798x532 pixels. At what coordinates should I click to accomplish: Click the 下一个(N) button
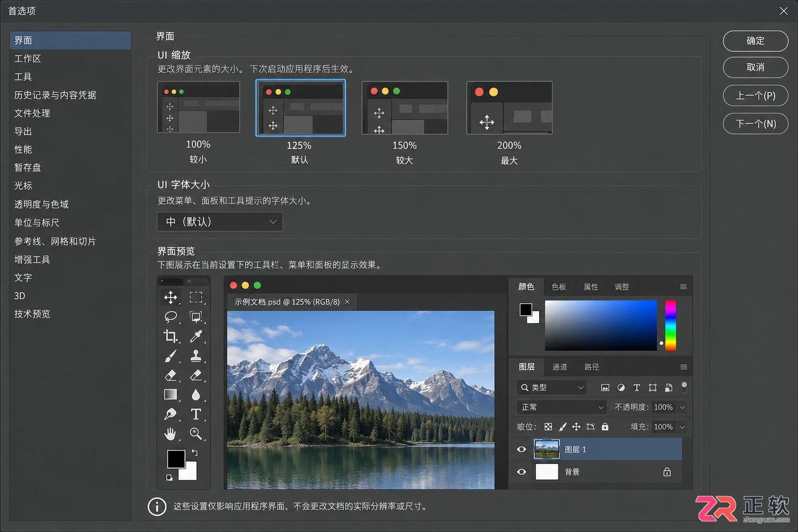(755, 124)
